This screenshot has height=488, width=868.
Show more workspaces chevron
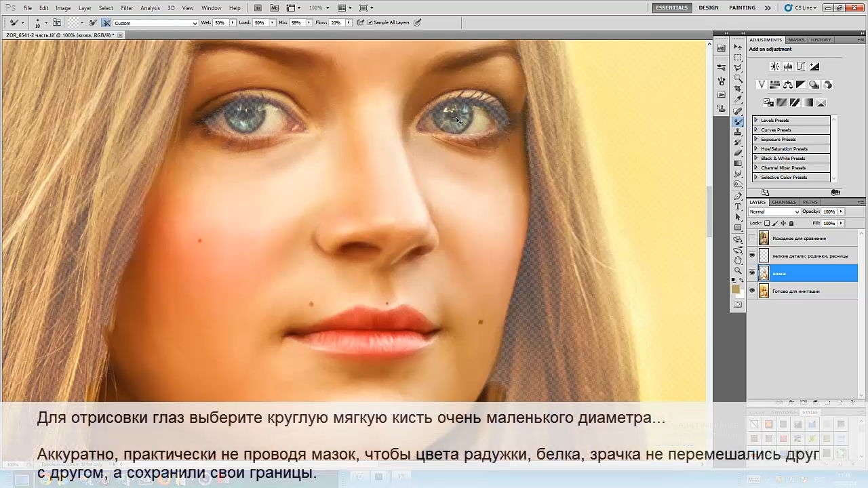768,8
